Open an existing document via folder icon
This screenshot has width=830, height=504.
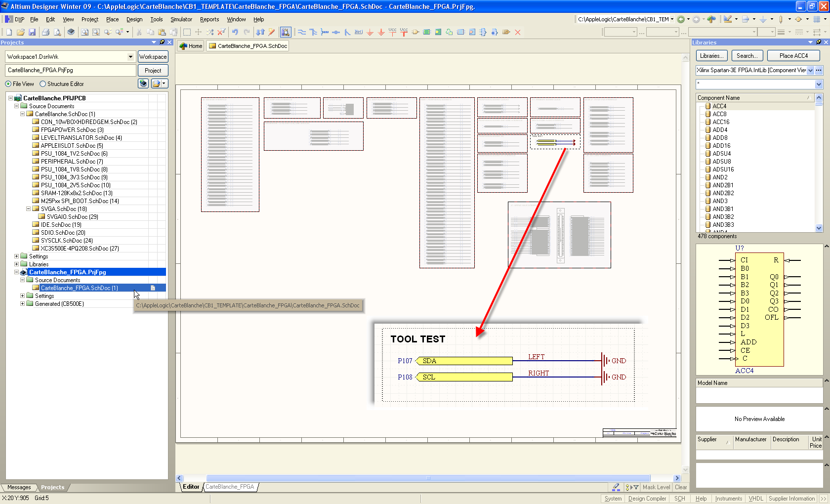(x=20, y=32)
